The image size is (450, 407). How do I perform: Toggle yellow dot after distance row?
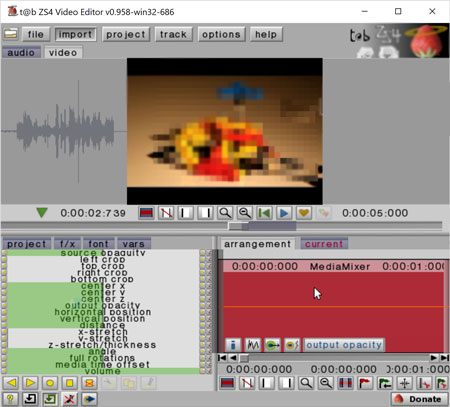click(x=202, y=325)
